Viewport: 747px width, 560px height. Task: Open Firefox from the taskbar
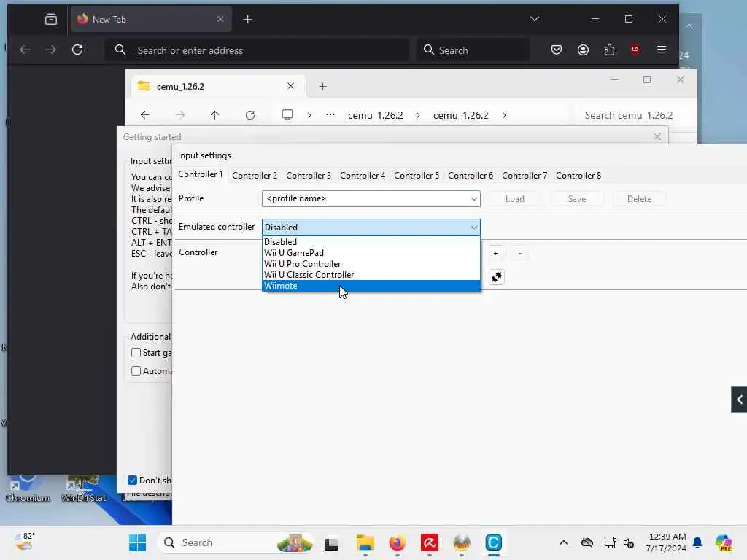398,542
